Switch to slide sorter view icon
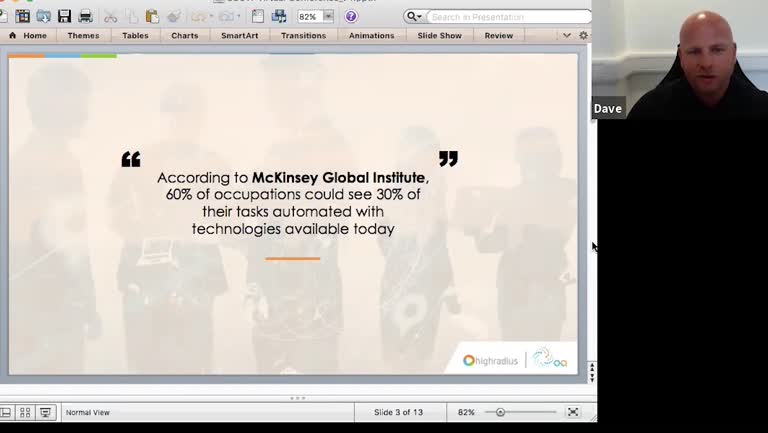The image size is (768, 433). 25,412
